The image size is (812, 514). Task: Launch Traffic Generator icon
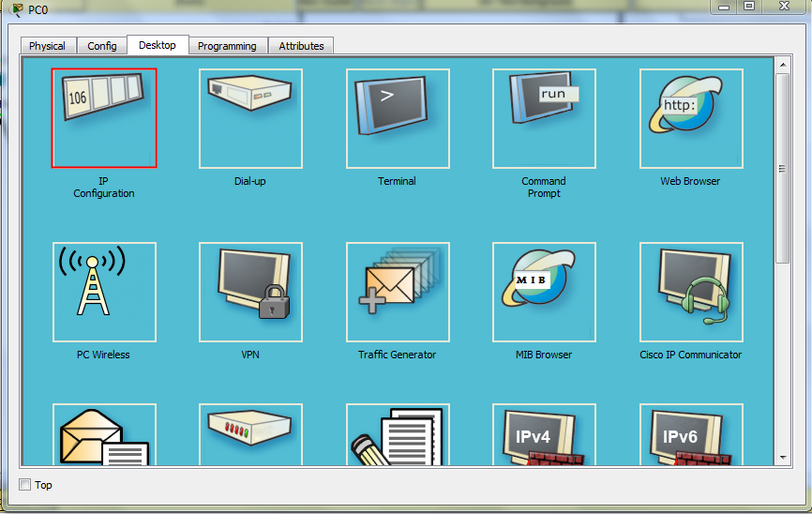pos(398,292)
